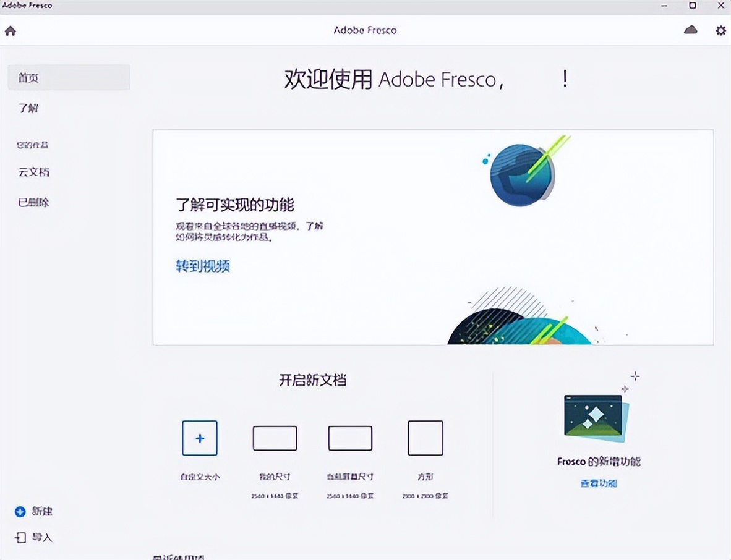
Task: Select the 我的尺寸 document preset
Action: (274, 438)
